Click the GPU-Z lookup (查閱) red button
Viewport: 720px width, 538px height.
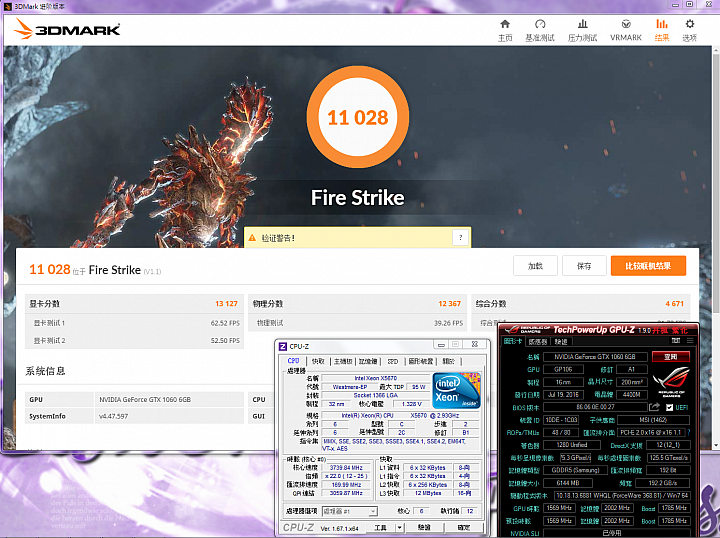[x=671, y=356]
